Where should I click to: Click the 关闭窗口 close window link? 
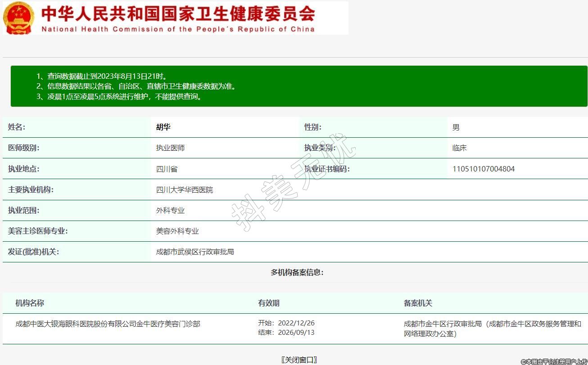point(299,360)
